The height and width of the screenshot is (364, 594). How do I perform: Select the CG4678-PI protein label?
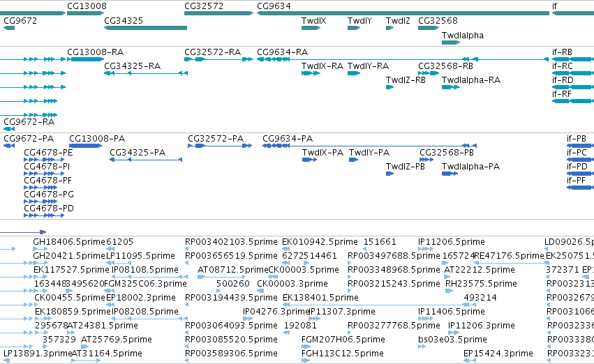(47, 167)
